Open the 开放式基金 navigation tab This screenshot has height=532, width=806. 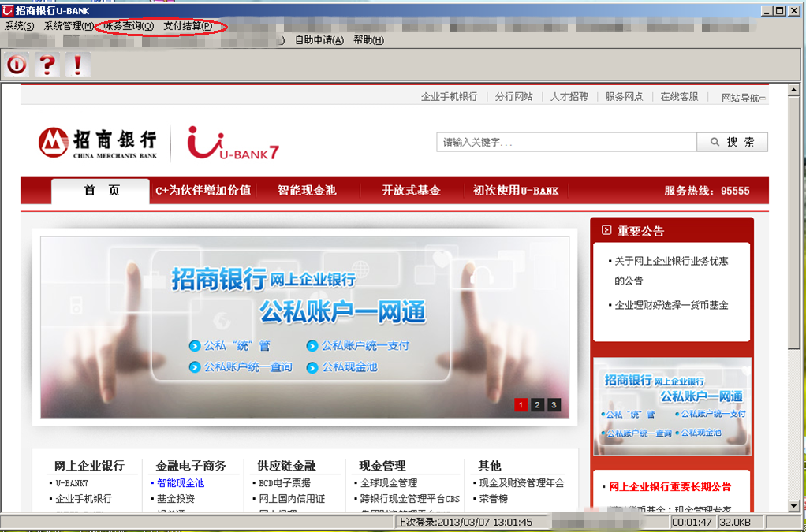411,191
